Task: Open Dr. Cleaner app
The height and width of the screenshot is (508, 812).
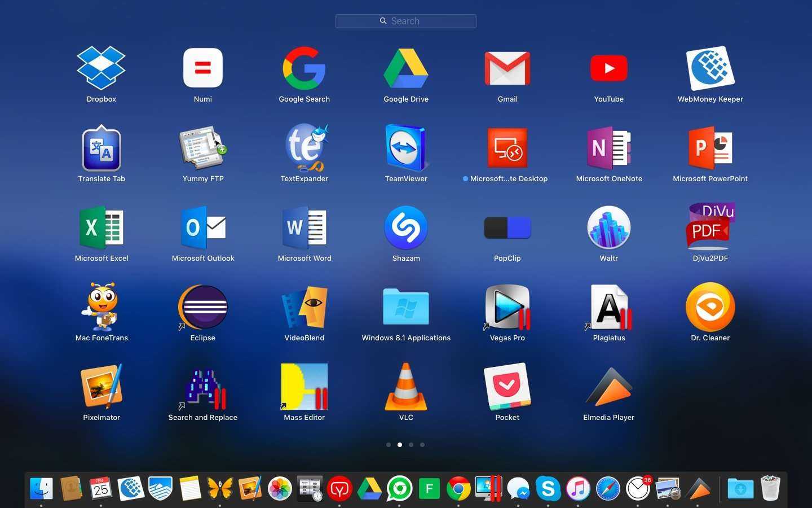Action: 710,308
